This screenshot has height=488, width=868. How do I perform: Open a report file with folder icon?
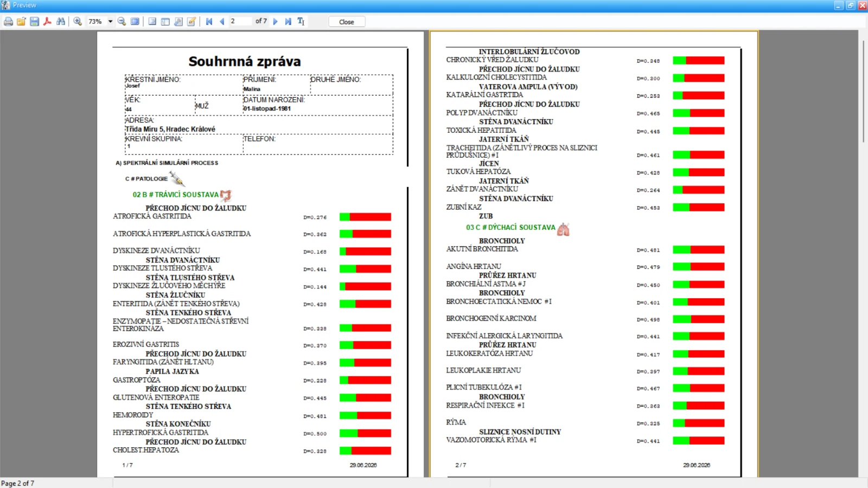click(21, 22)
